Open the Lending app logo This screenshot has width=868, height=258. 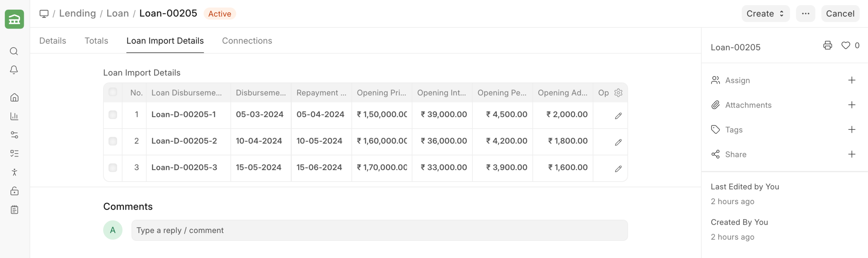click(x=14, y=19)
